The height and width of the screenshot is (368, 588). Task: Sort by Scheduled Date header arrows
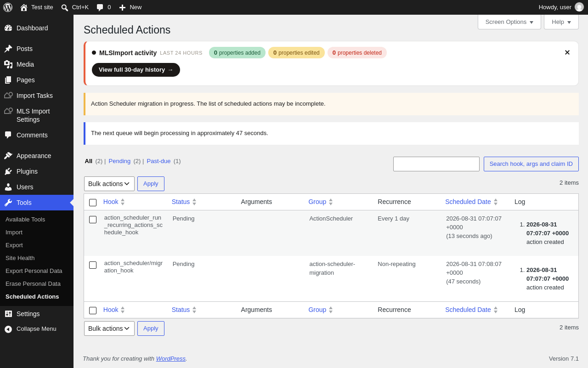click(496, 202)
